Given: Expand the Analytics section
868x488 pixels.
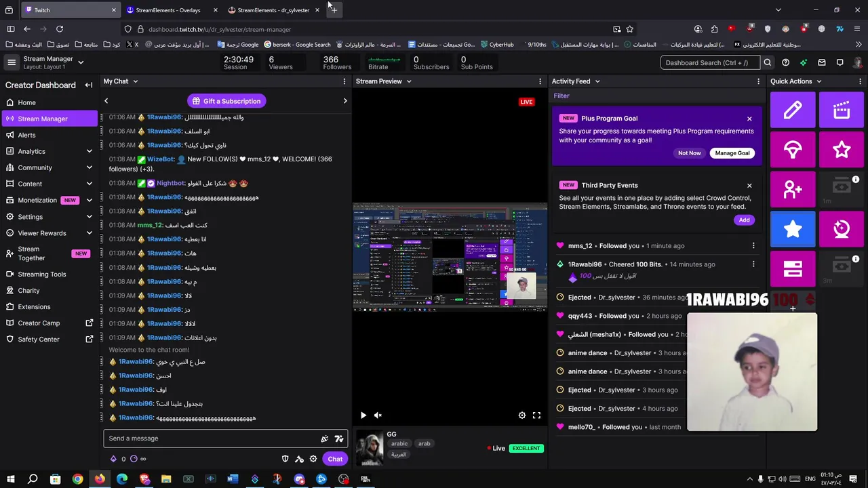Looking at the screenshot, I should click(x=89, y=151).
